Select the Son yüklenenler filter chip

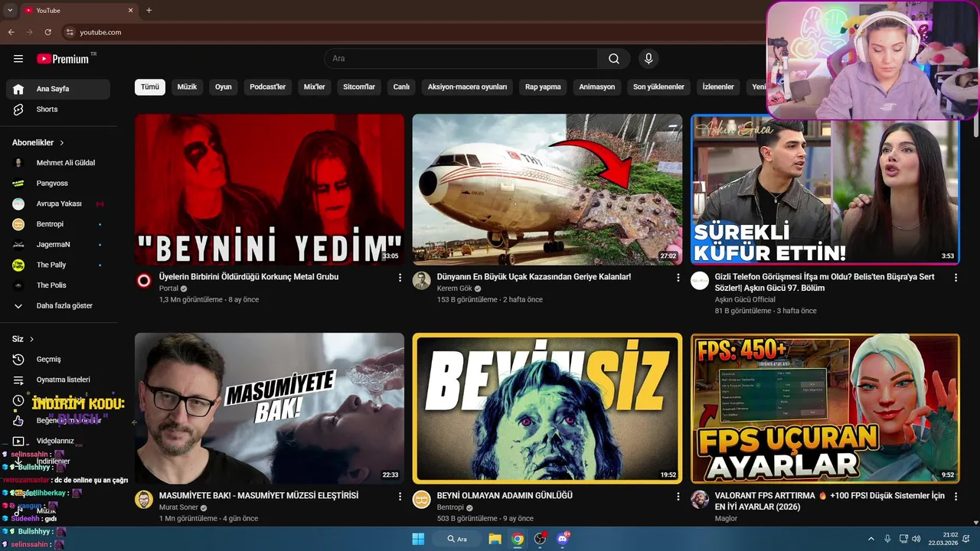(x=658, y=87)
